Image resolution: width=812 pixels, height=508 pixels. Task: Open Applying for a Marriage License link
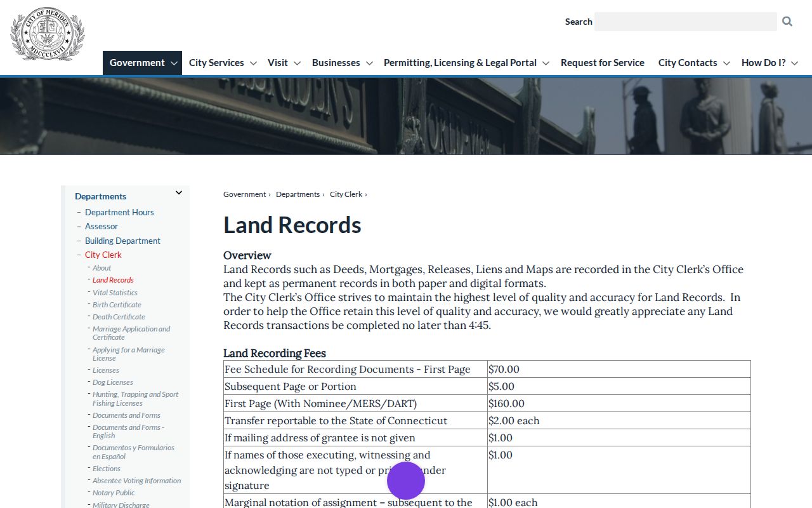[x=128, y=354]
